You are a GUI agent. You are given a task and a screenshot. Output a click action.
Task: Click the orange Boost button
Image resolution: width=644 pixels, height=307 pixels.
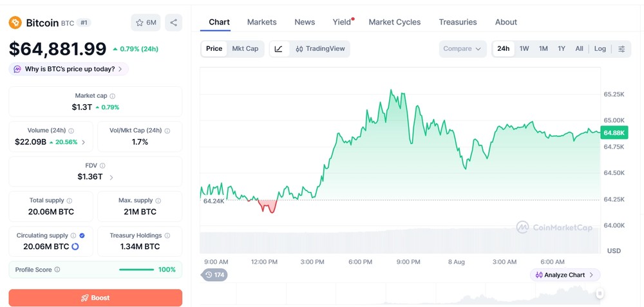[x=95, y=297]
